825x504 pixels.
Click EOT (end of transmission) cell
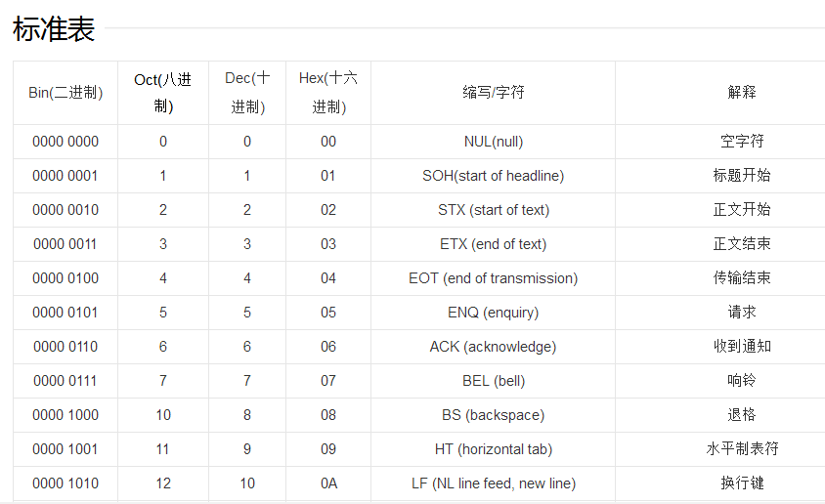(494, 278)
